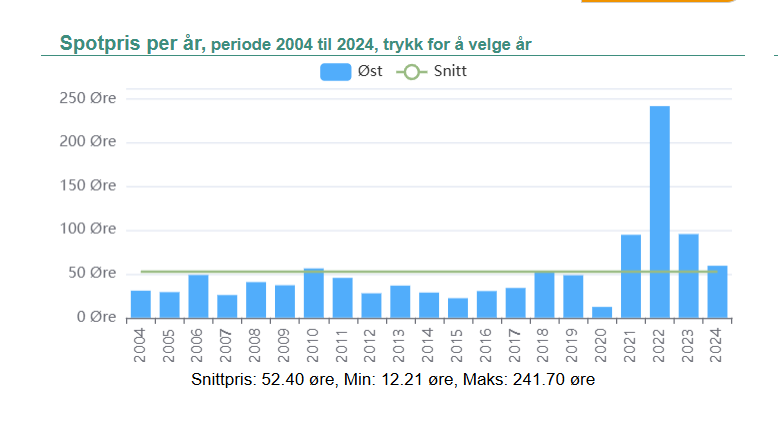
Task: Pick the 2016 bar in the chart
Action: coord(487,305)
